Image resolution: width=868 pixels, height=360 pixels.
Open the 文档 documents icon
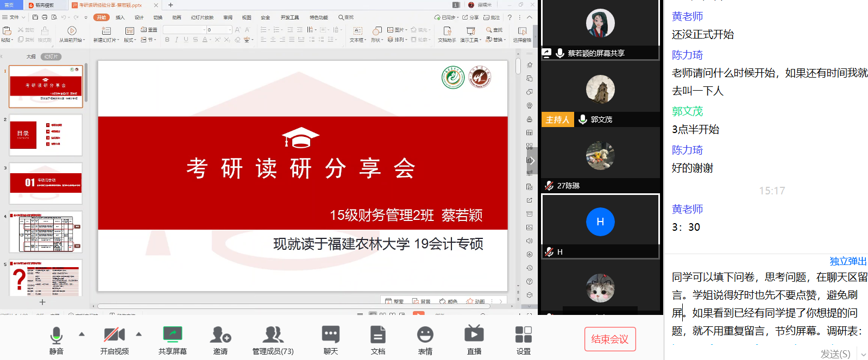coord(378,335)
